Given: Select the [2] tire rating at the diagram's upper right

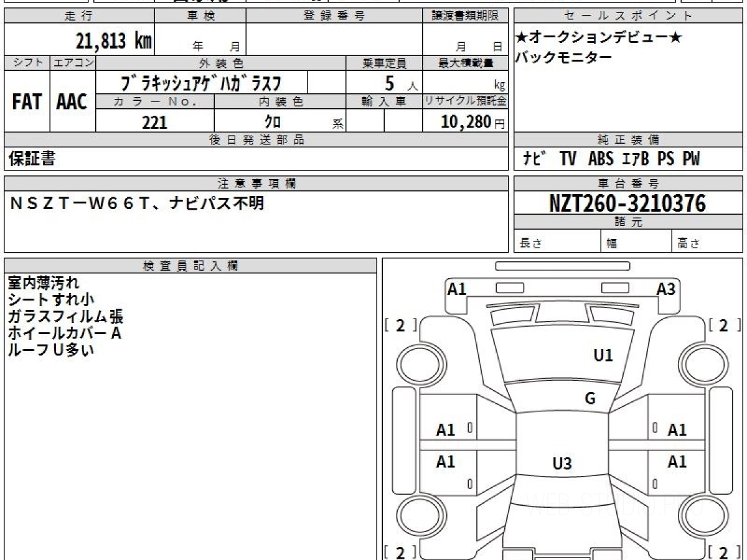Looking at the screenshot, I should point(724,325).
